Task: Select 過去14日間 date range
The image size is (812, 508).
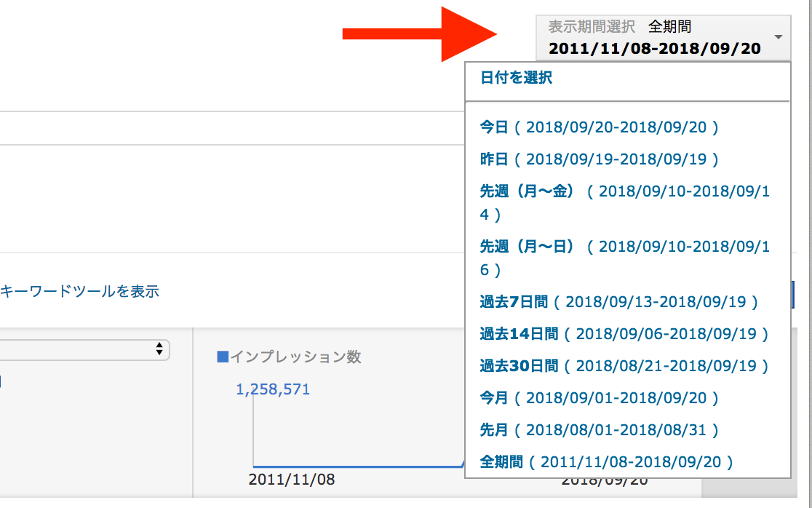Action: pyautogui.click(x=624, y=334)
